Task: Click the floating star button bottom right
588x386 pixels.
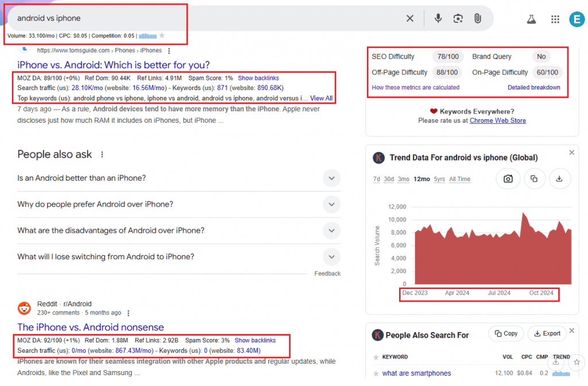Action: coord(577,362)
